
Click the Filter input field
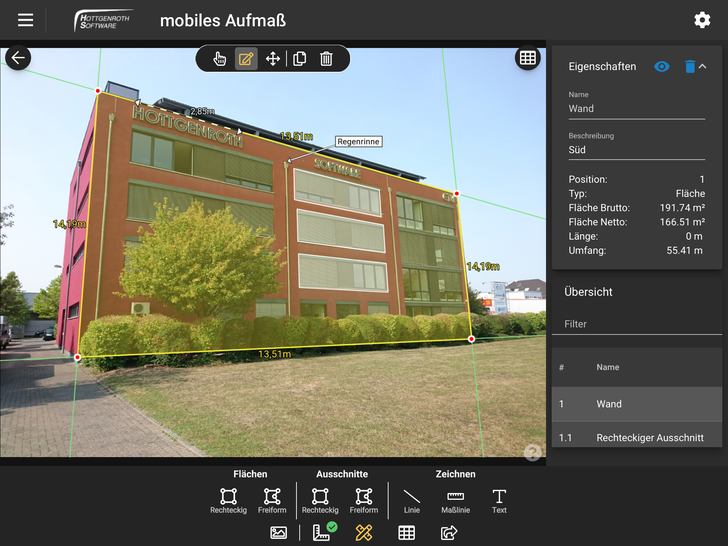click(x=637, y=324)
